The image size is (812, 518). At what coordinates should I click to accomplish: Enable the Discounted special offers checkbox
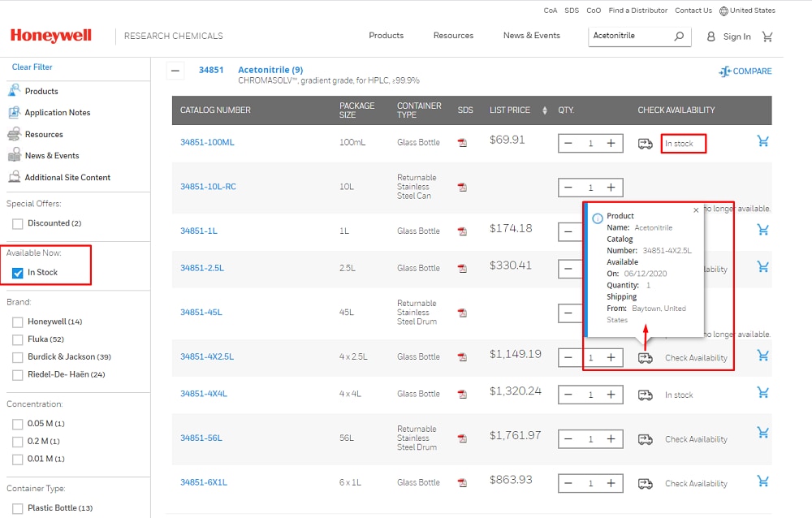coord(18,223)
